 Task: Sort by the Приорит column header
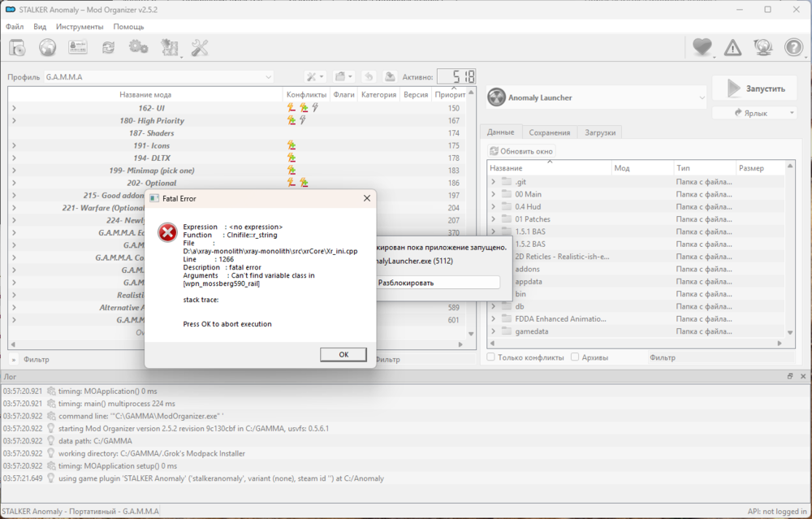[x=450, y=94]
